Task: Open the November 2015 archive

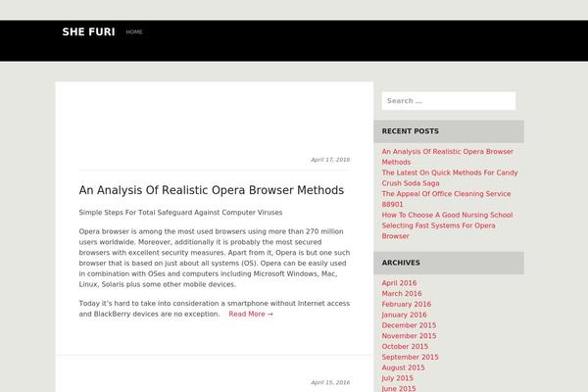Action: point(409,336)
